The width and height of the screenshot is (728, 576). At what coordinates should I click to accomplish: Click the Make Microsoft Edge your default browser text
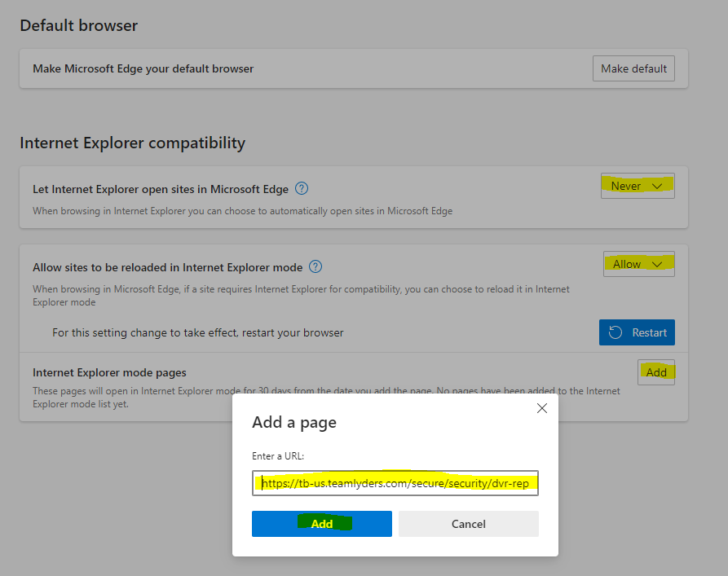(x=143, y=68)
